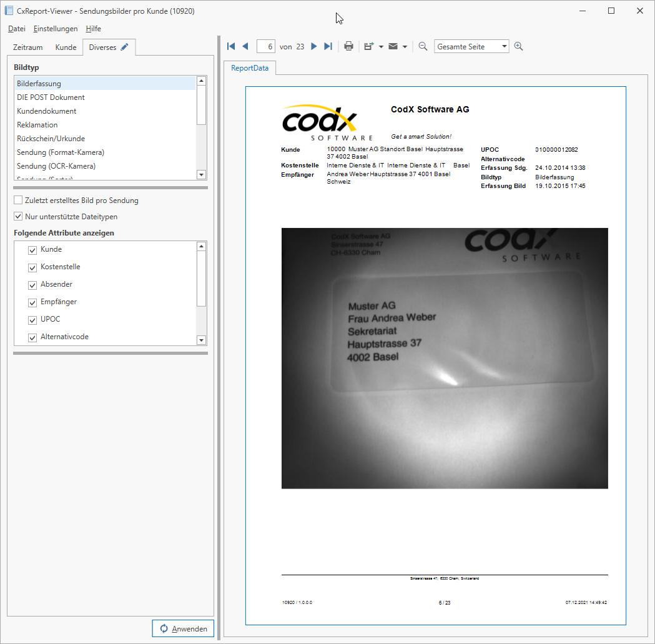Open the Einstellungen menu
The height and width of the screenshot is (644, 655).
click(56, 28)
